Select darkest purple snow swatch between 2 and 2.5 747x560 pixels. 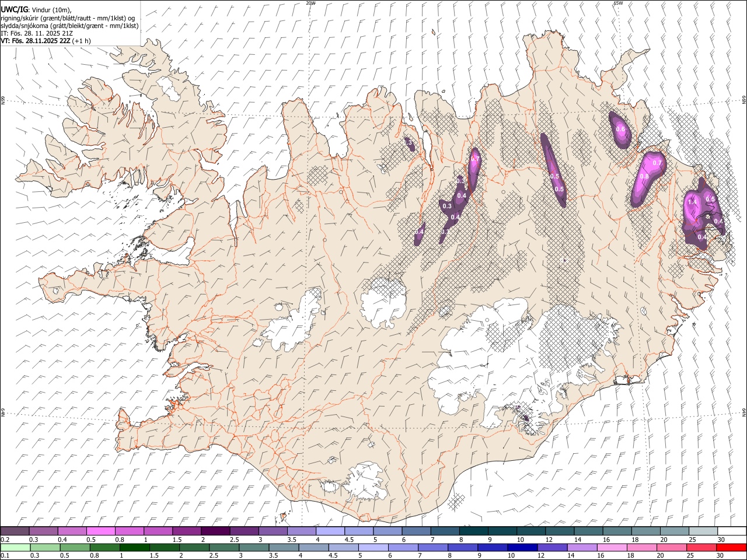point(215,531)
